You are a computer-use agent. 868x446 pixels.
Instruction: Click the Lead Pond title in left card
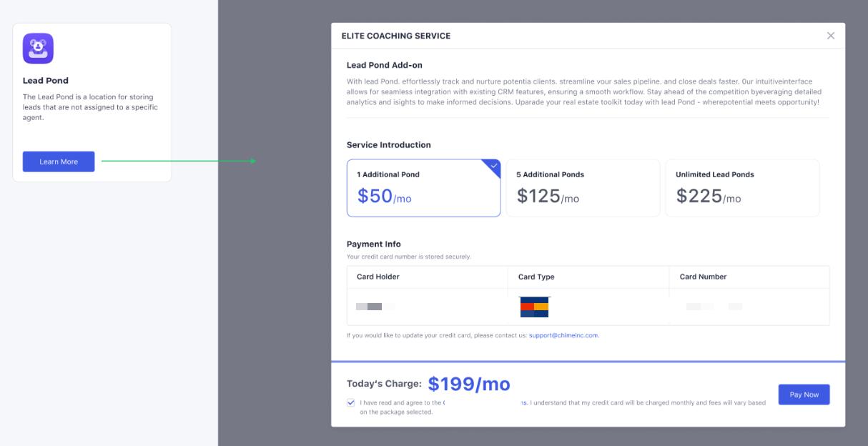tap(46, 81)
